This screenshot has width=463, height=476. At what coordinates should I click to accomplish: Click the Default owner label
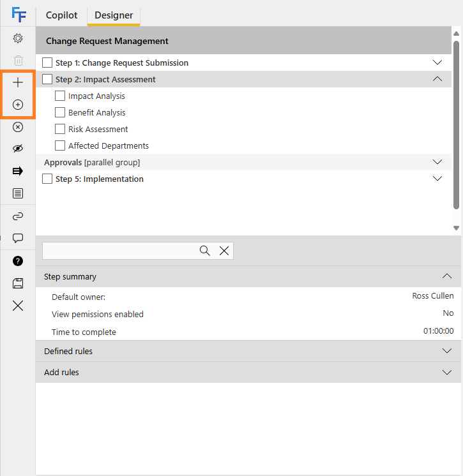pyautogui.click(x=79, y=297)
